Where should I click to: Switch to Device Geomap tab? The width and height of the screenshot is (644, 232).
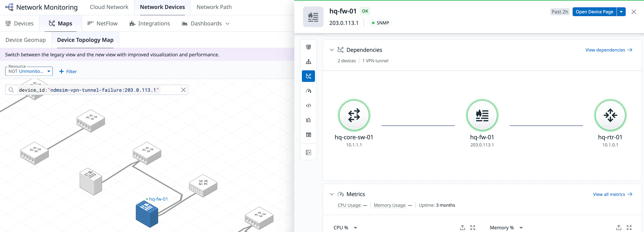click(x=25, y=40)
